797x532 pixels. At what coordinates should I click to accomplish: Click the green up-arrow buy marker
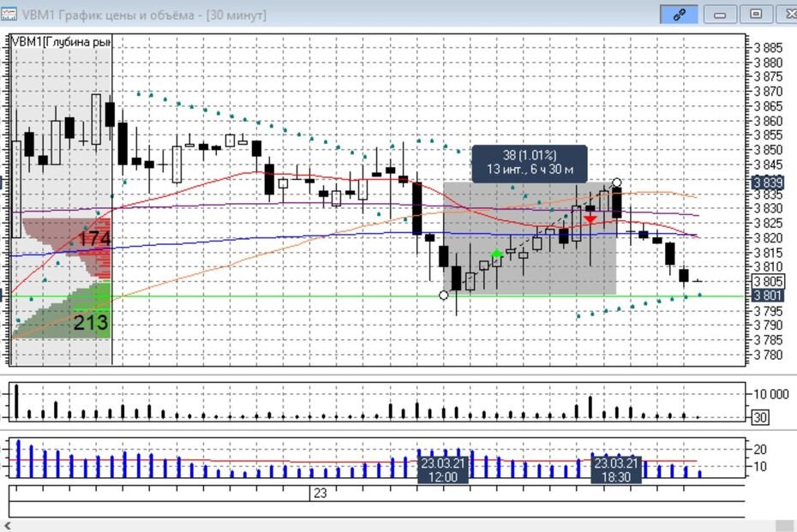click(x=496, y=254)
